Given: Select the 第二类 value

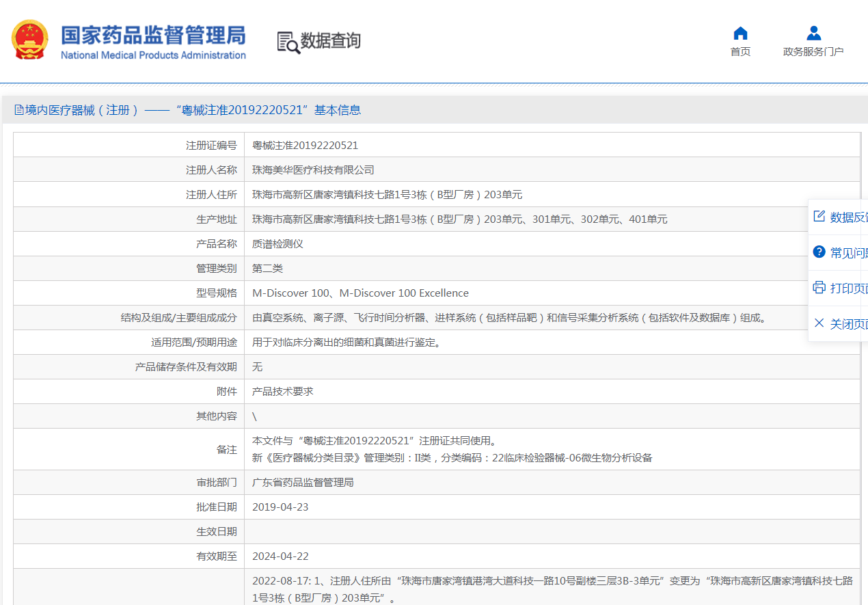Looking at the screenshot, I should point(267,269).
